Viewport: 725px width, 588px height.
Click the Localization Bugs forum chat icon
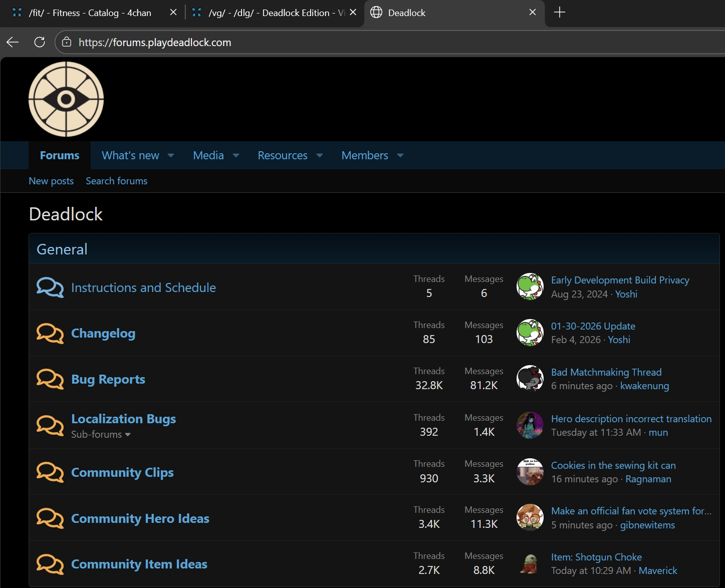click(50, 425)
